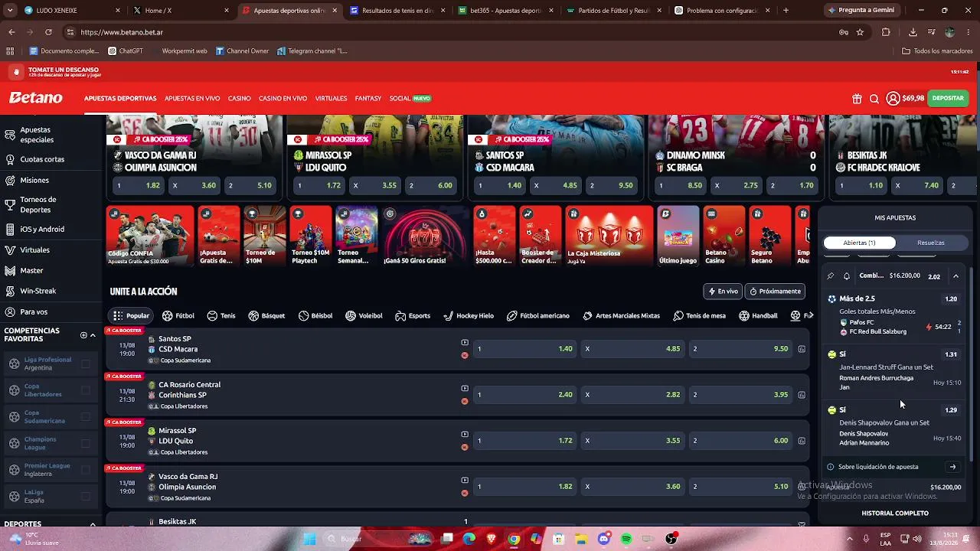Open Brave browser from the taskbar
Viewport: 980px width, 551px height.
pyautogui.click(x=492, y=539)
